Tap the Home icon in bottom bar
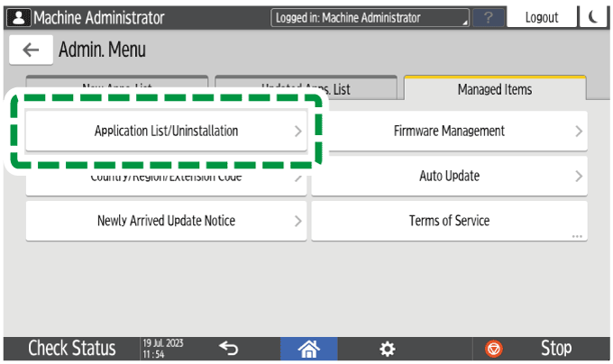Screen dimensions: 613x364 point(309,349)
